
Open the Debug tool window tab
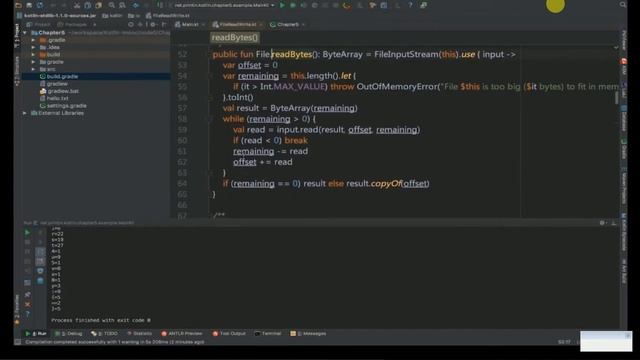69,333
